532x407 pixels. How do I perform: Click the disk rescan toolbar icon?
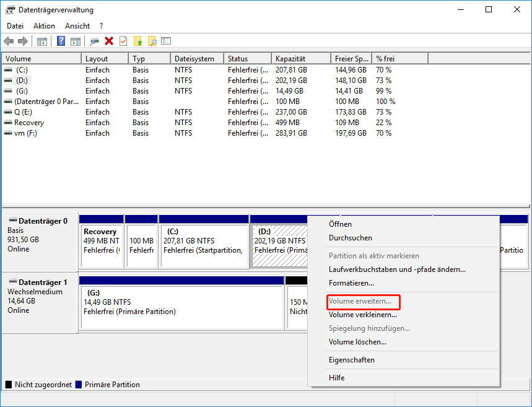click(x=94, y=41)
